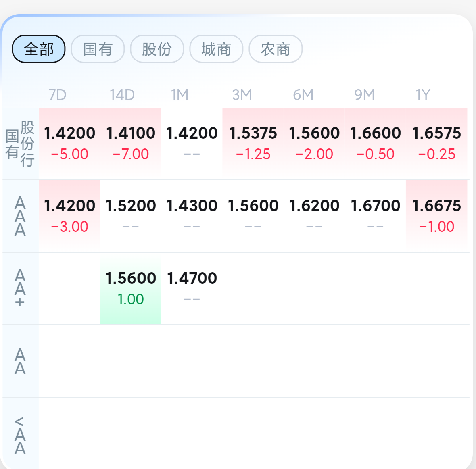The height and width of the screenshot is (469, 476).
Task: Select the AA row label
Action: click(x=20, y=361)
